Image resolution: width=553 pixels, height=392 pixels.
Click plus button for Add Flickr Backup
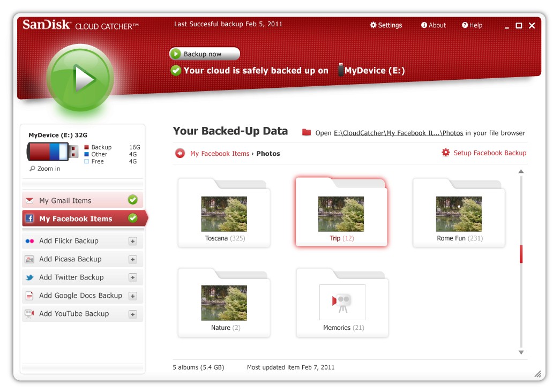(x=132, y=241)
